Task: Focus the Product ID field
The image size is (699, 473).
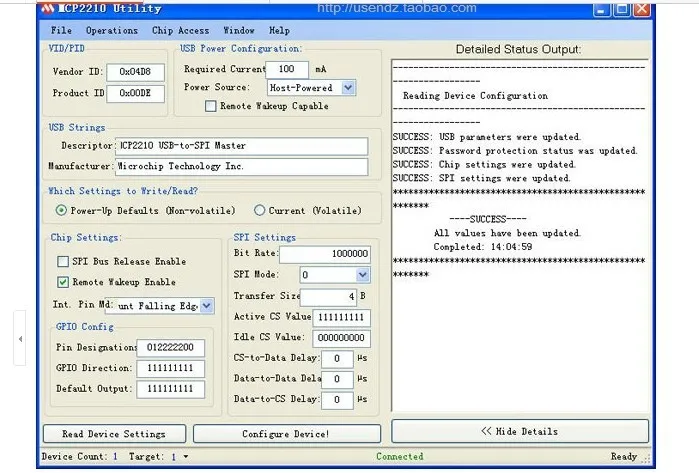Action: click(x=136, y=93)
